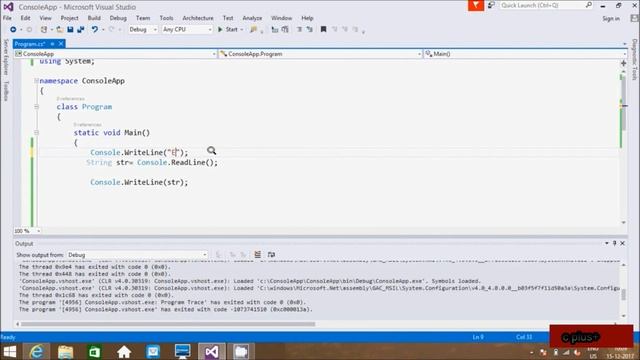The image size is (640, 360).
Task: Click the feedback icon beside Quick Launch
Action: coord(491,5)
